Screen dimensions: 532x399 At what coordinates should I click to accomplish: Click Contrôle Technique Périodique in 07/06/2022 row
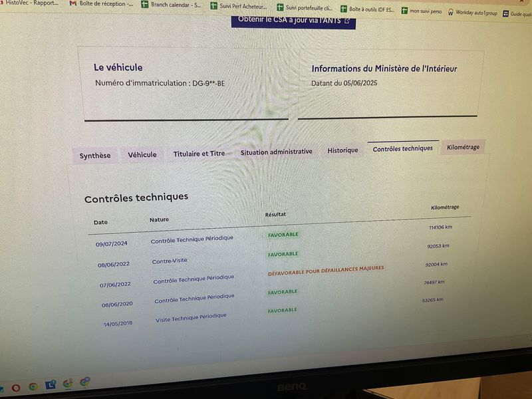pos(194,279)
